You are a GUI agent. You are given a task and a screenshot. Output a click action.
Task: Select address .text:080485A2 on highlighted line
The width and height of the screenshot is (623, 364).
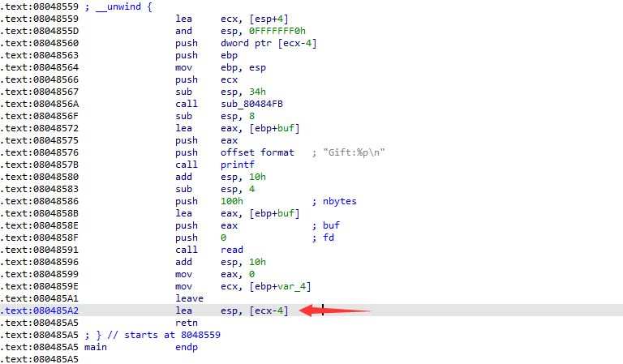pos(39,310)
